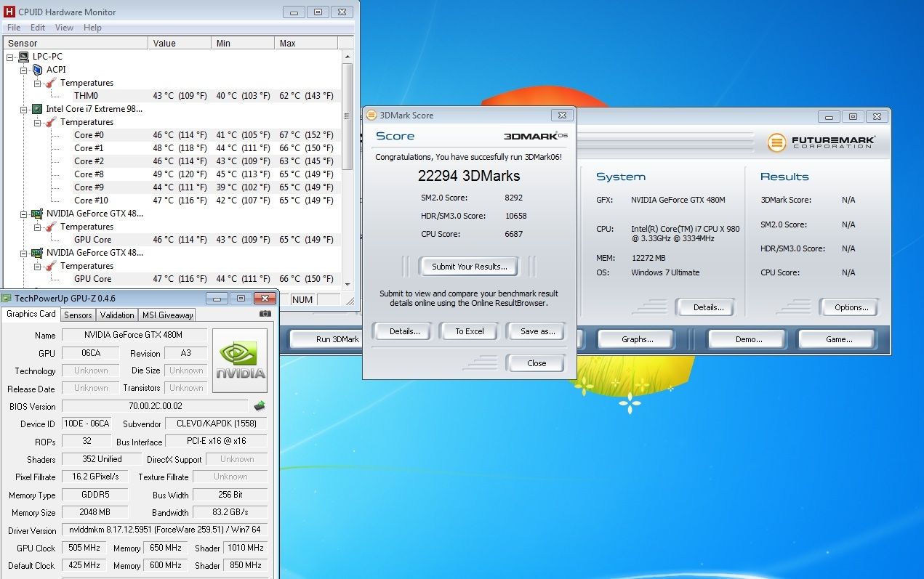Click the Futuremark Corporation logo
924x579 pixels.
click(x=821, y=142)
